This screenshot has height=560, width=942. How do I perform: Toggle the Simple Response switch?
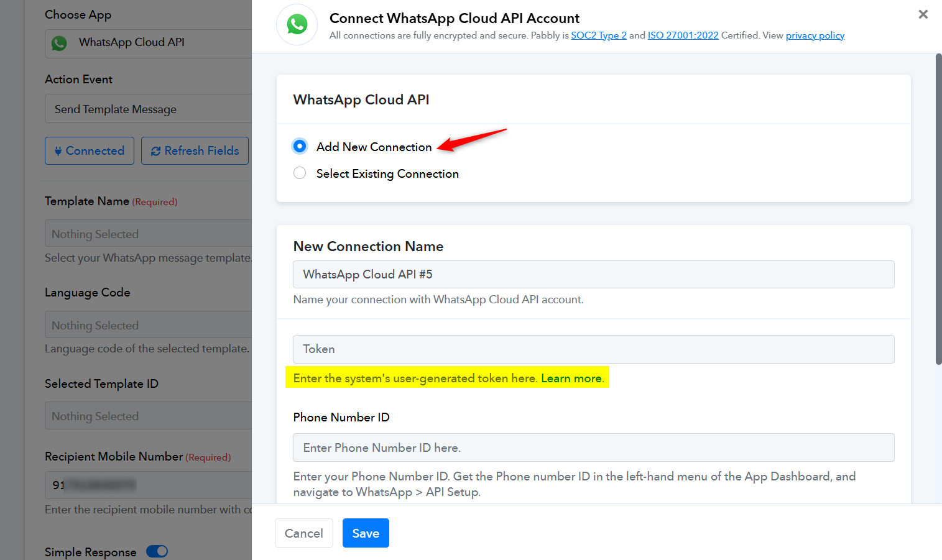(157, 551)
